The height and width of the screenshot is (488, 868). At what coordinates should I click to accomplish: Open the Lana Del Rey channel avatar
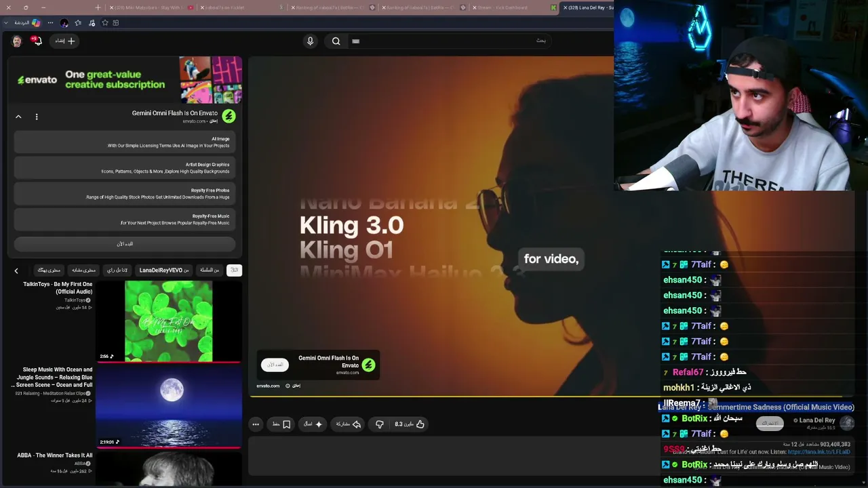click(847, 424)
